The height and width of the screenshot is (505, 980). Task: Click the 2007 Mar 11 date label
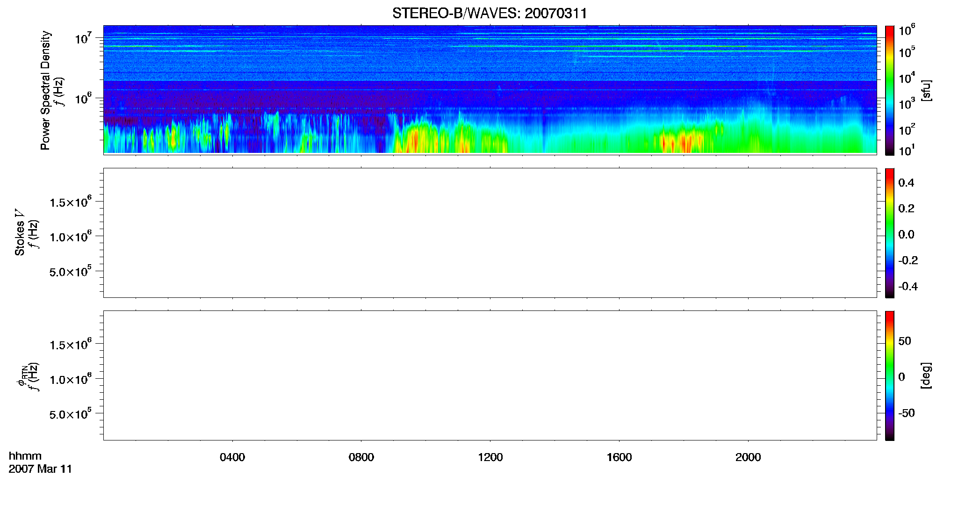40,469
